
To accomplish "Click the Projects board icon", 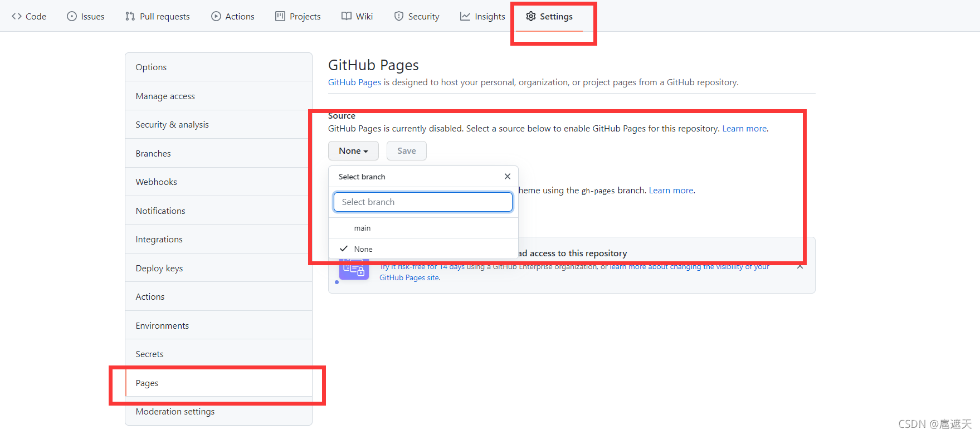I will [280, 16].
